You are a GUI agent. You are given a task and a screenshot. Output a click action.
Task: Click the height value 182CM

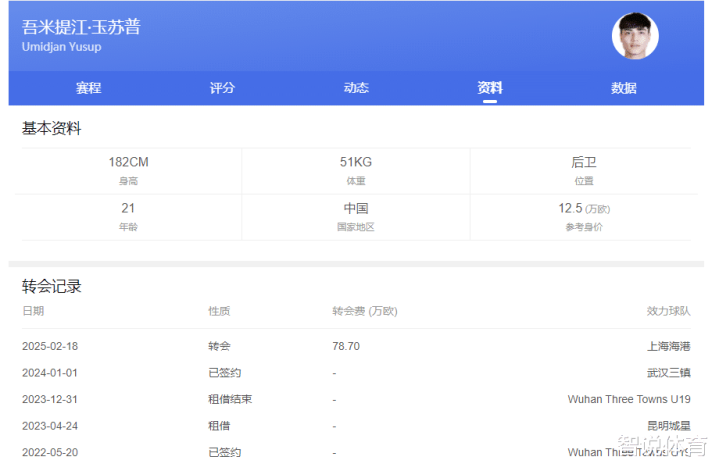click(x=128, y=162)
